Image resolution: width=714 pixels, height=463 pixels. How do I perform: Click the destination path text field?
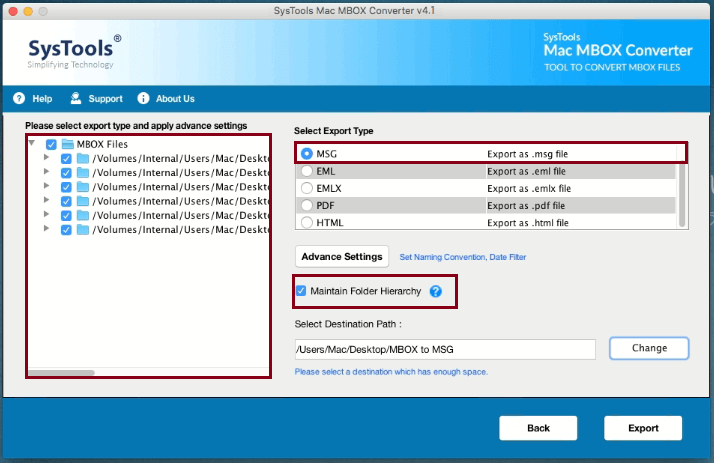pos(445,349)
